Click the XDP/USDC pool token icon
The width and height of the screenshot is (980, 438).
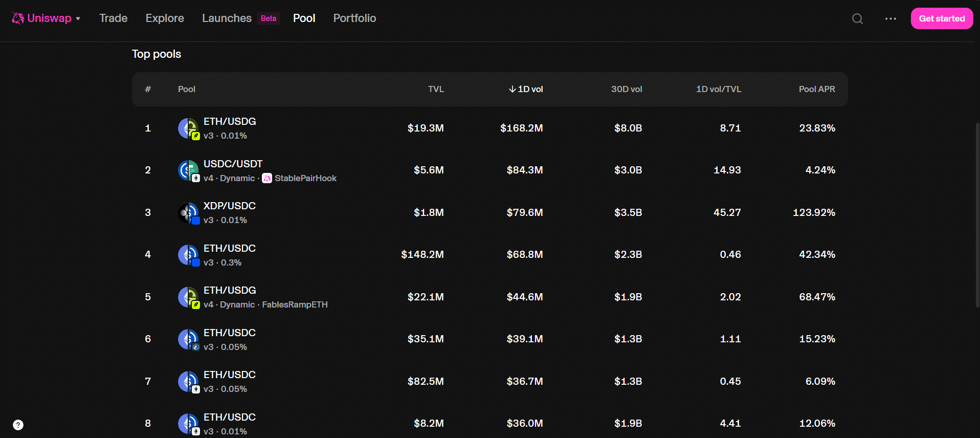click(x=189, y=213)
